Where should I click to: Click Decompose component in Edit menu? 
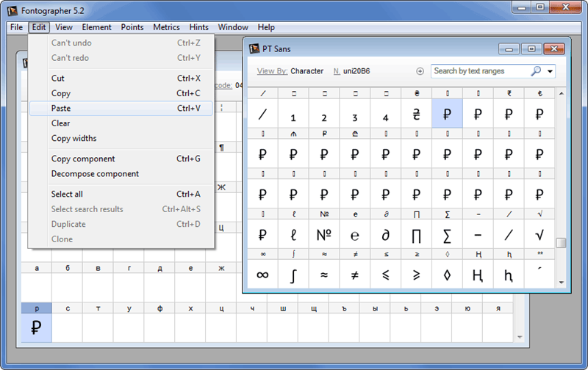pyautogui.click(x=95, y=174)
